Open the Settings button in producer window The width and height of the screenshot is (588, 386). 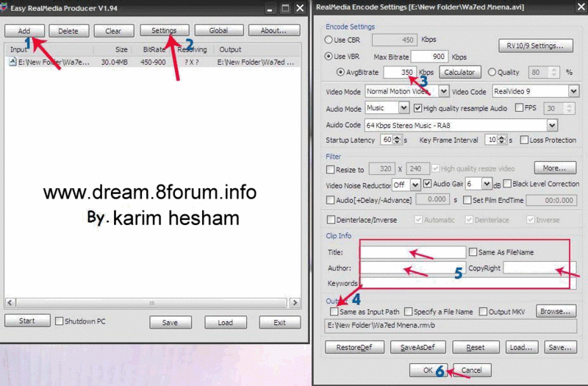click(x=164, y=30)
